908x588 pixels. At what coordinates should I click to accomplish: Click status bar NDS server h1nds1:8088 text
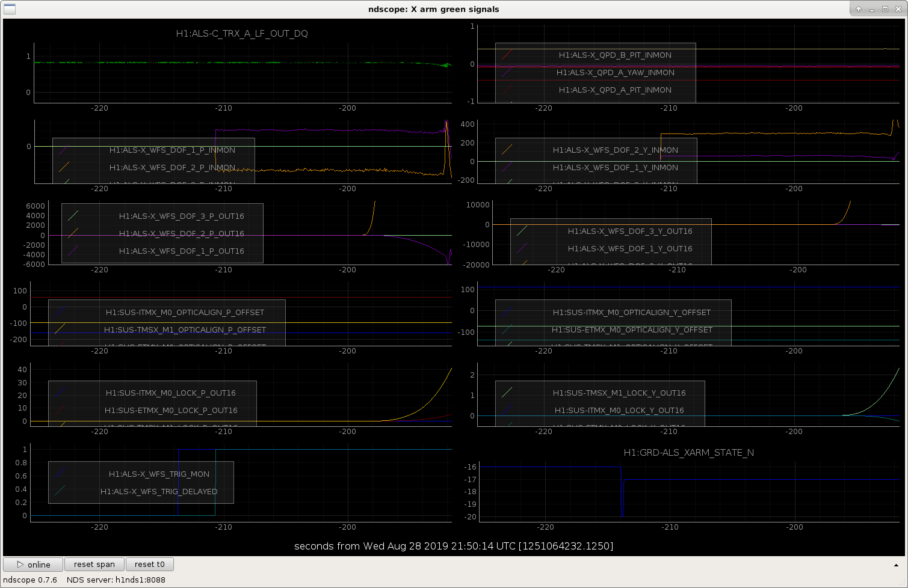[x=116, y=580]
